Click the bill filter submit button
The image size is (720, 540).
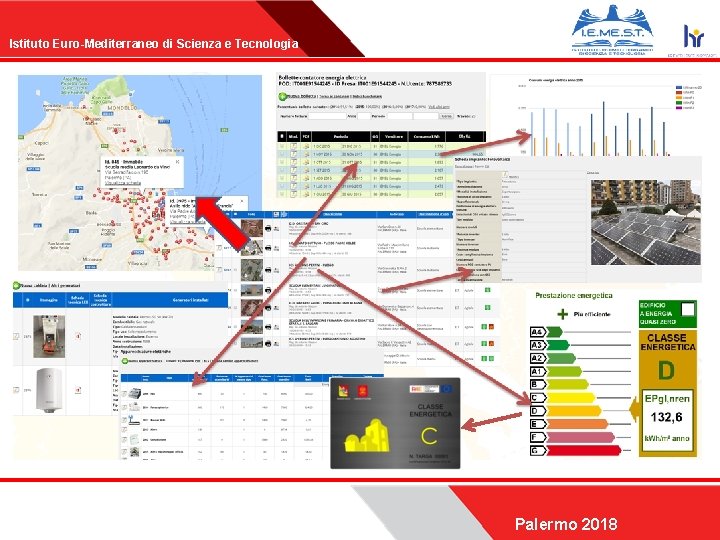(446, 117)
